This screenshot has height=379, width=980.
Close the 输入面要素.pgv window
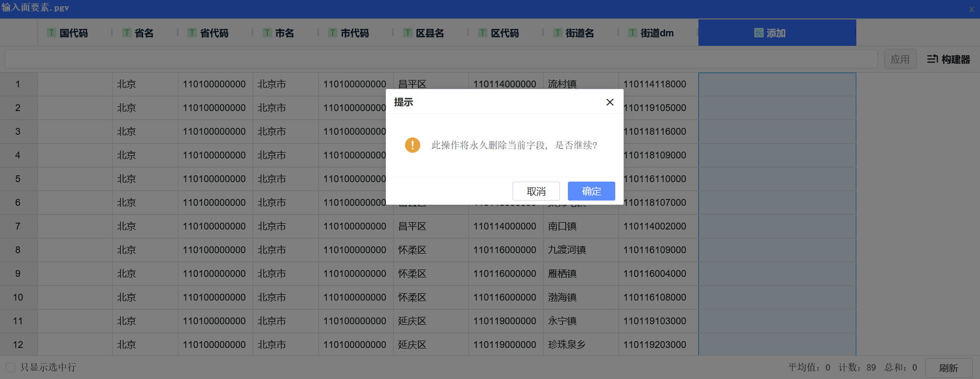tap(972, 9)
